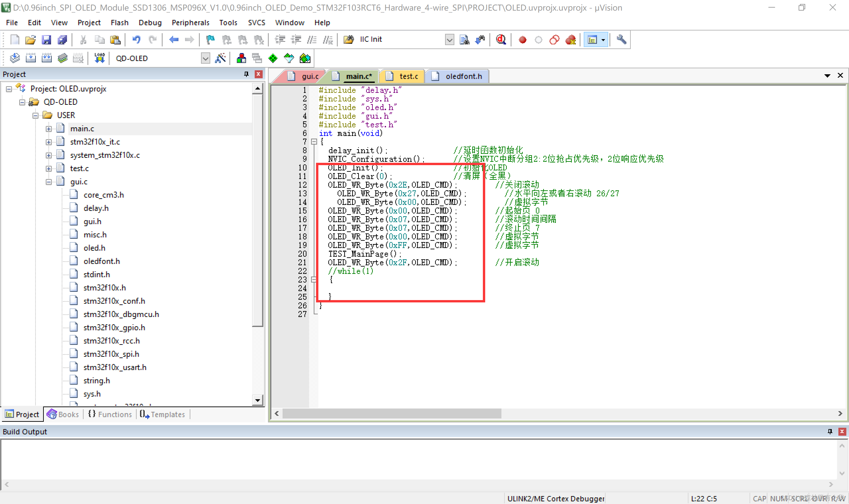The image size is (849, 504).
Task: Open the Peripherals menu
Action: 190,23
